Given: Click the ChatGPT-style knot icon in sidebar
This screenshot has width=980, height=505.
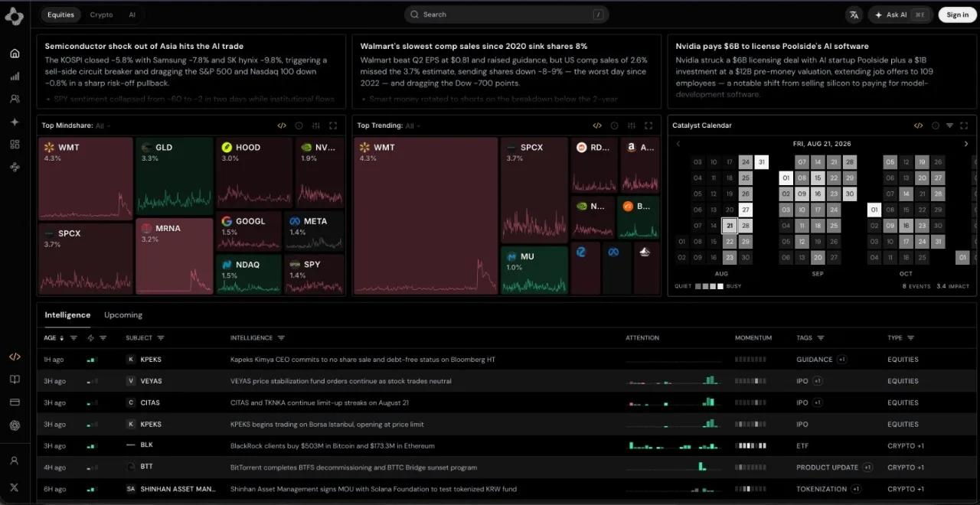Looking at the screenshot, I should coord(15,425).
